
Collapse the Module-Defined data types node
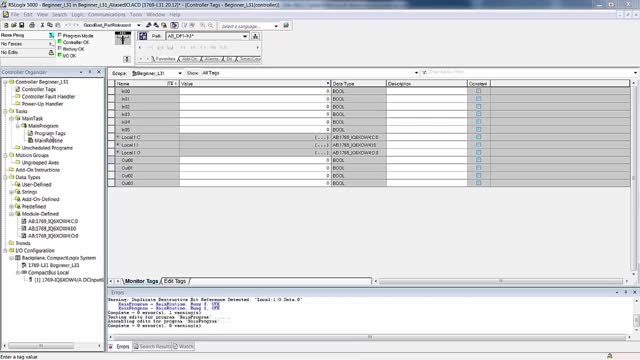[x=12, y=214]
